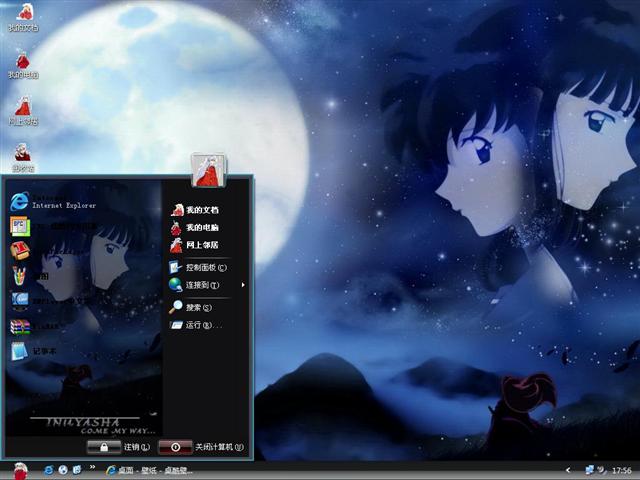
Task: Click the third quick launch icon
Action: (x=76, y=470)
